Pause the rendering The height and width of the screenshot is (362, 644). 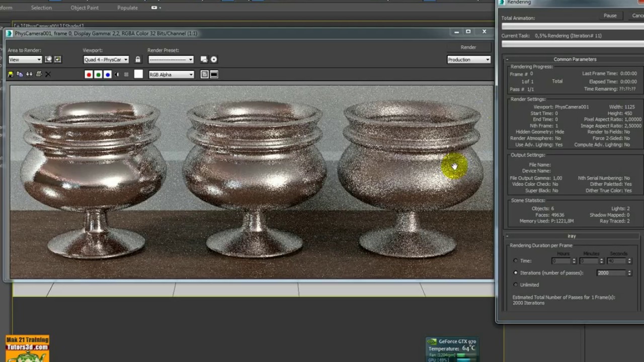[x=610, y=16]
